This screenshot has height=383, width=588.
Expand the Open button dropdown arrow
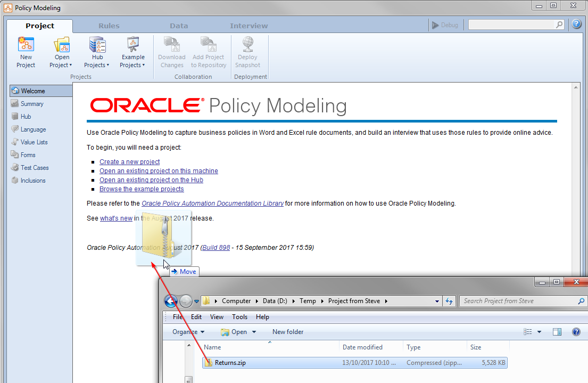254,332
